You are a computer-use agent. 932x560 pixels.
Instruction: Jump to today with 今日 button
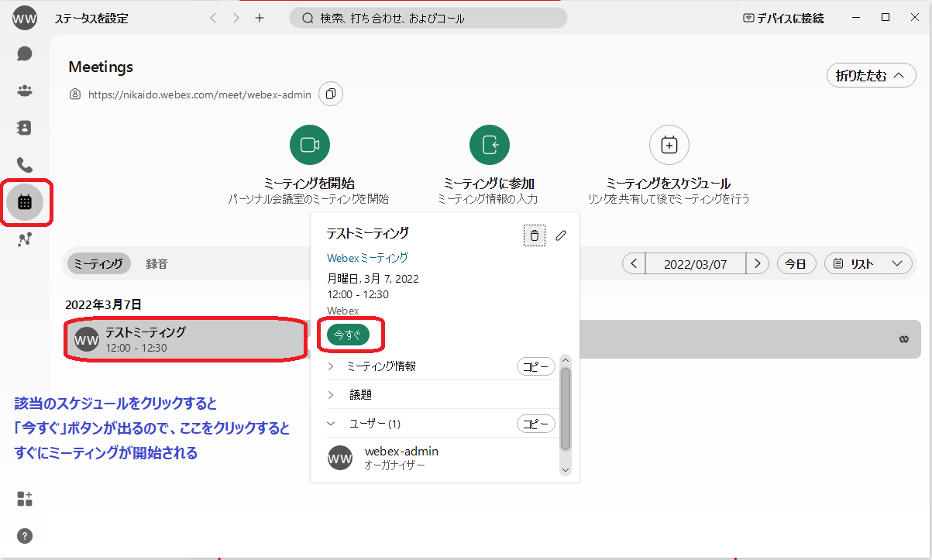(x=796, y=264)
